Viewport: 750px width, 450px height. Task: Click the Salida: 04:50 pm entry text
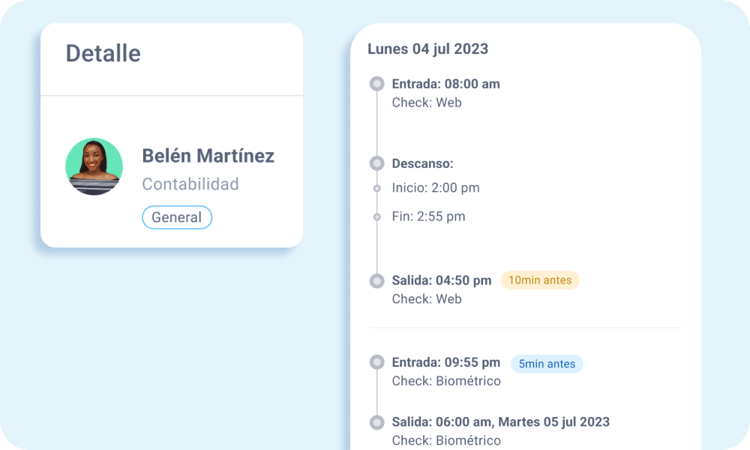pyautogui.click(x=442, y=281)
